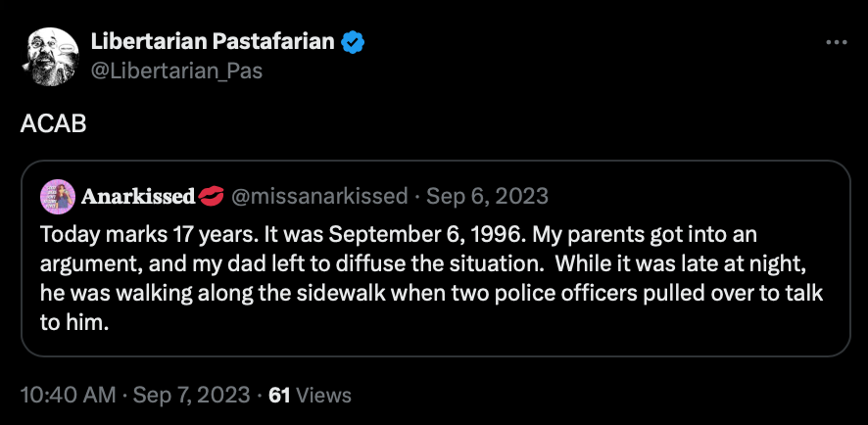This screenshot has height=425, width=868.
Task: Click the post date "Sep 7, 2023"
Action: click(x=190, y=396)
